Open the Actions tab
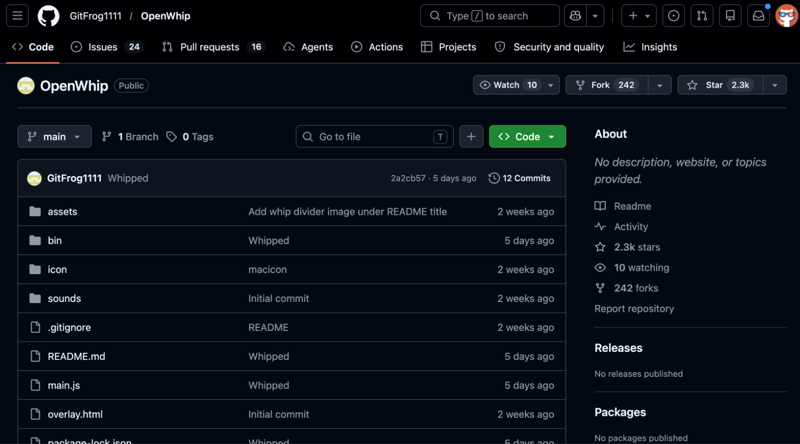This screenshot has width=800, height=444. (377, 47)
